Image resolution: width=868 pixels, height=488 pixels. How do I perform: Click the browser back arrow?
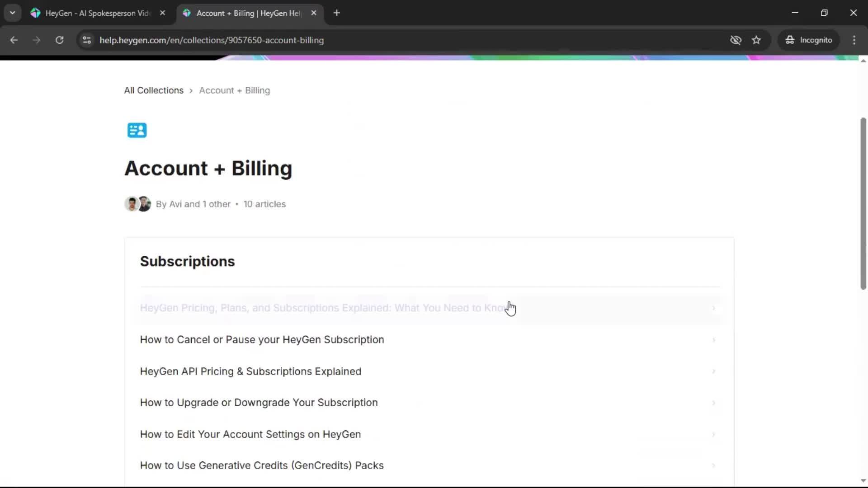(14, 40)
